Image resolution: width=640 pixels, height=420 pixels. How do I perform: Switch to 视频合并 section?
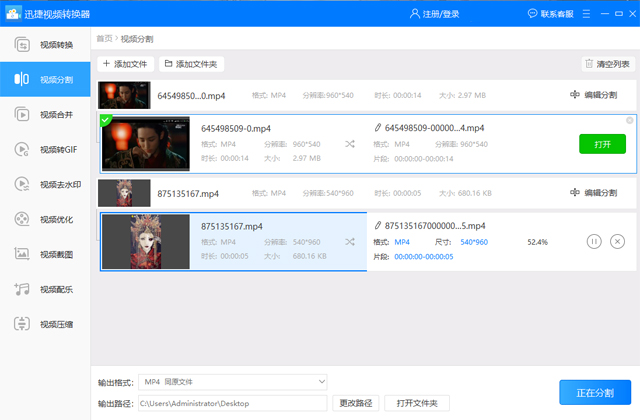45,115
